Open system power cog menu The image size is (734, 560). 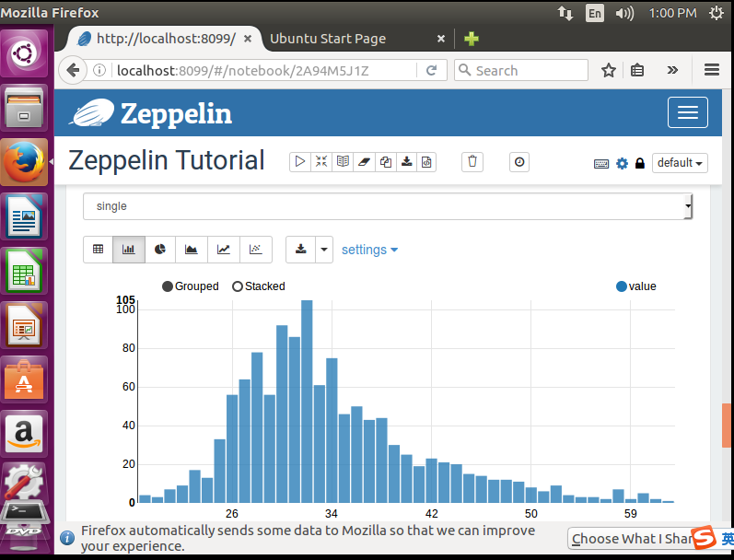[x=717, y=13]
